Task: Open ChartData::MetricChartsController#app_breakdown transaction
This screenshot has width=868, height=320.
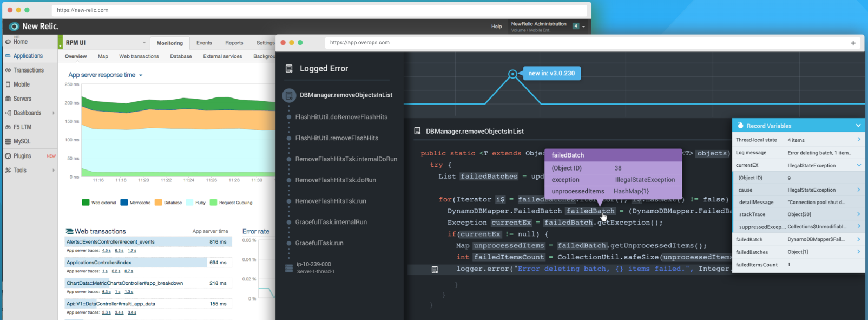Action: [148, 283]
